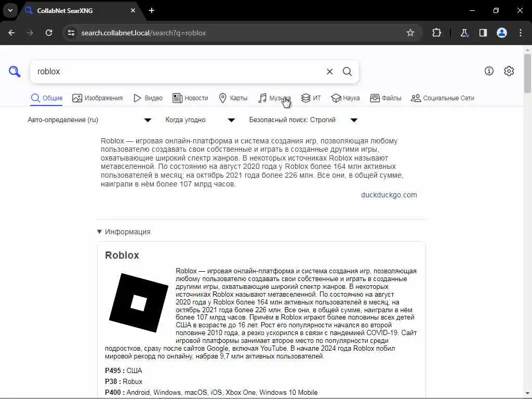Close the CollabNet SearXNG tab

(133, 10)
